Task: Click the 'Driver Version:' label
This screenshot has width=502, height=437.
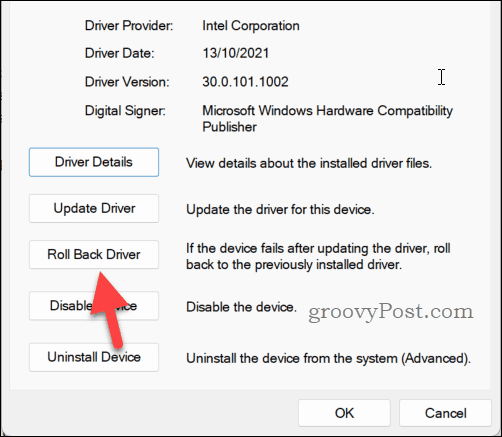Action: [x=127, y=82]
